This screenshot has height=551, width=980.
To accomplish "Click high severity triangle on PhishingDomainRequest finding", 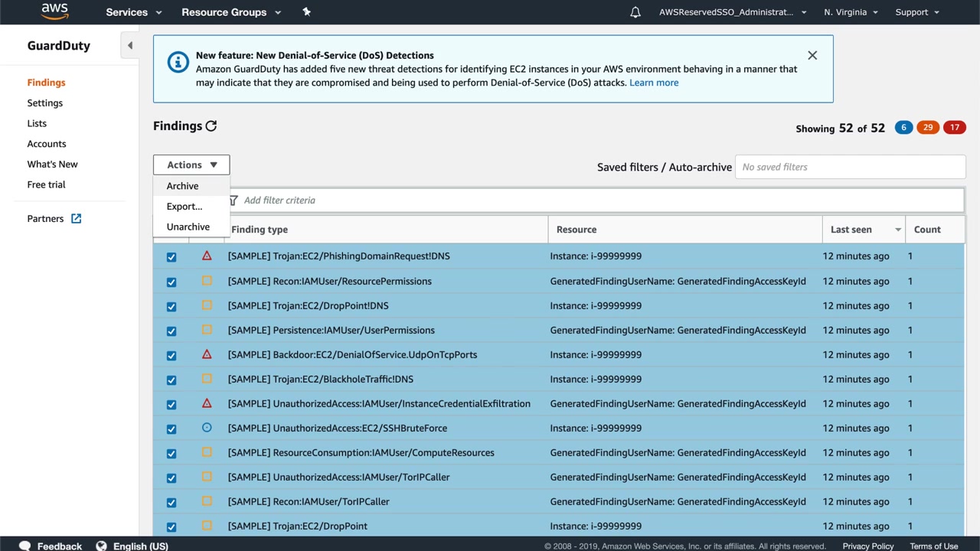I will [x=207, y=256].
